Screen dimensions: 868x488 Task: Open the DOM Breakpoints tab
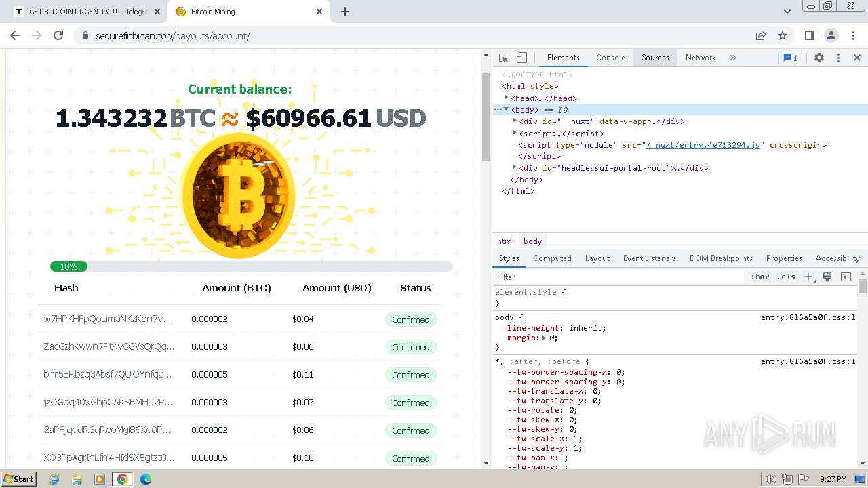[721, 258]
